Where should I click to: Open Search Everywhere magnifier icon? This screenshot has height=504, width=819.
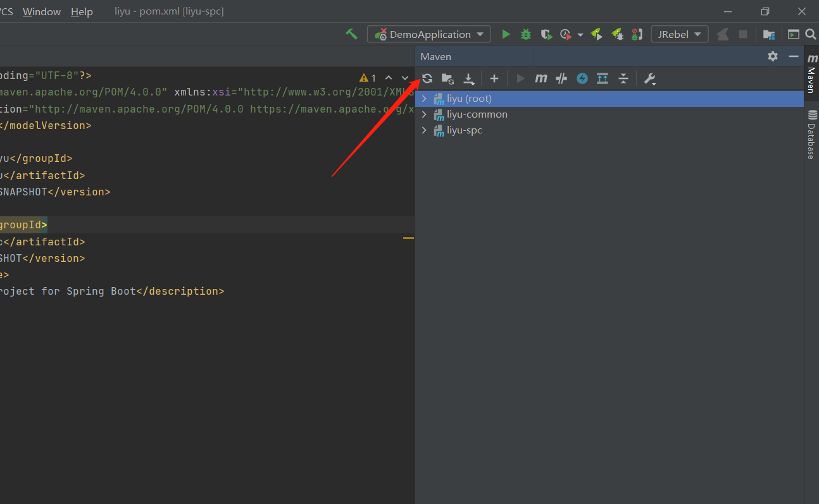(811, 34)
